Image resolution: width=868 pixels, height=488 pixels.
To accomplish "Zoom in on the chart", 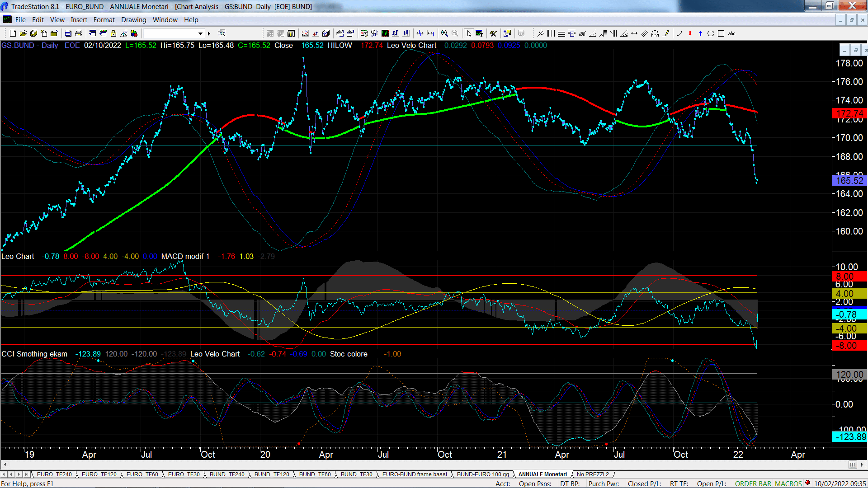I will click(444, 33).
